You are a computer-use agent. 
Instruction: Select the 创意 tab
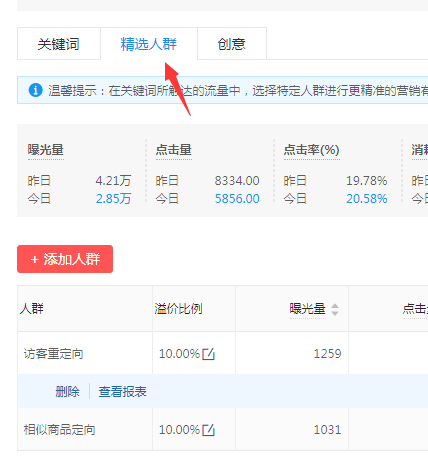pyautogui.click(x=232, y=44)
